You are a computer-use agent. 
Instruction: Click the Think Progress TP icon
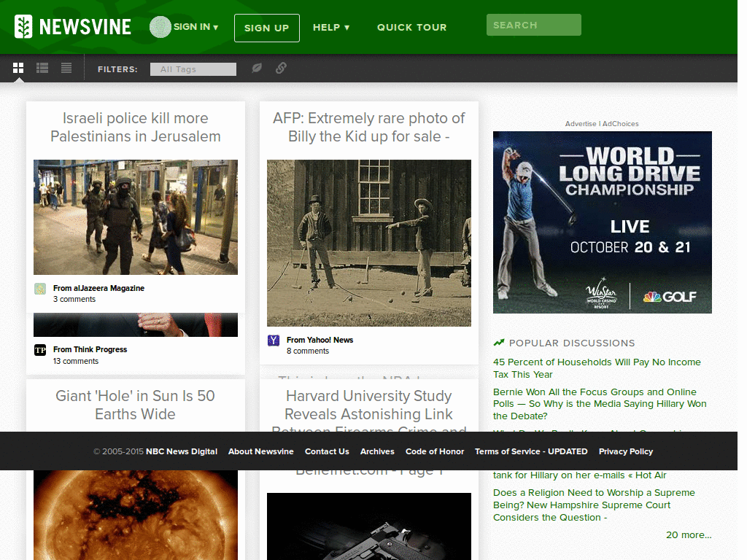pos(40,351)
